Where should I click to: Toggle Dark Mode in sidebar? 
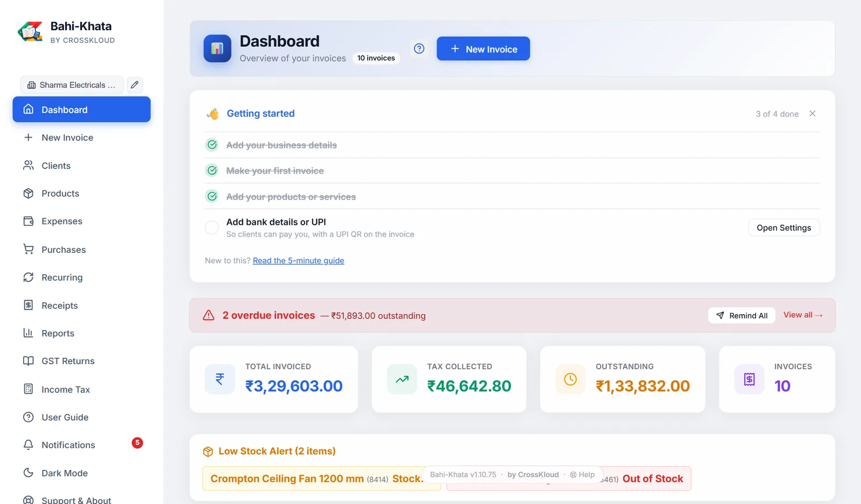[x=81, y=473]
